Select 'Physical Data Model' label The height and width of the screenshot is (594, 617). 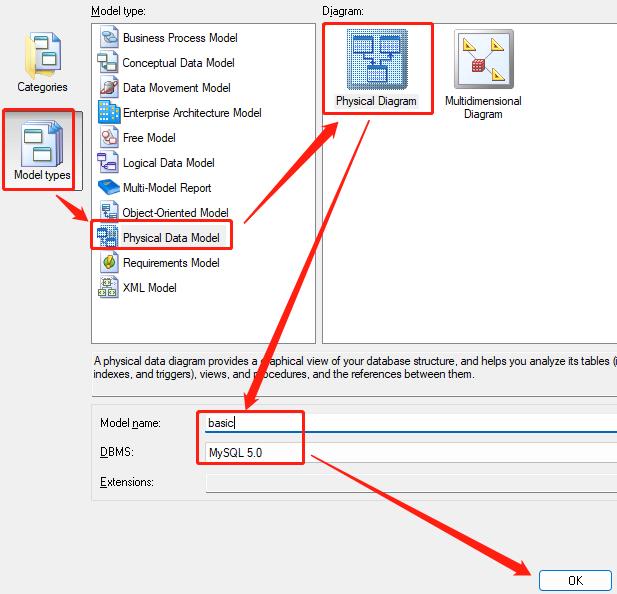pos(171,238)
